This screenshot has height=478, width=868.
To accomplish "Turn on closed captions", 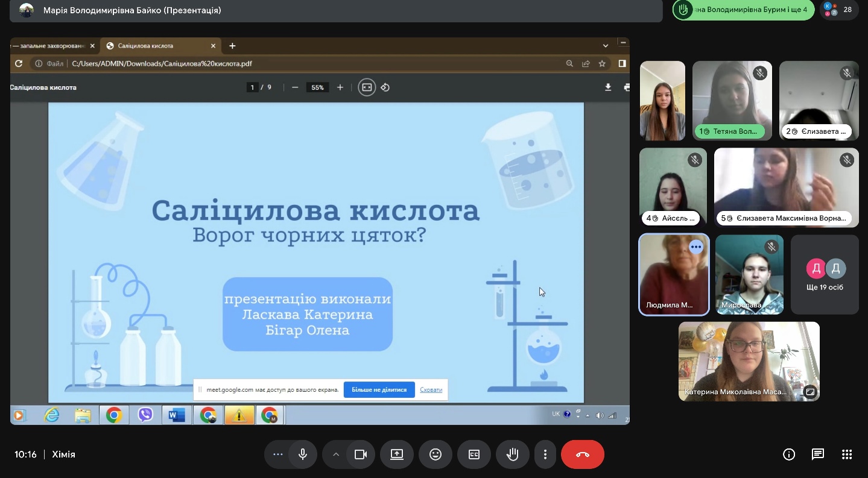I will click(474, 454).
